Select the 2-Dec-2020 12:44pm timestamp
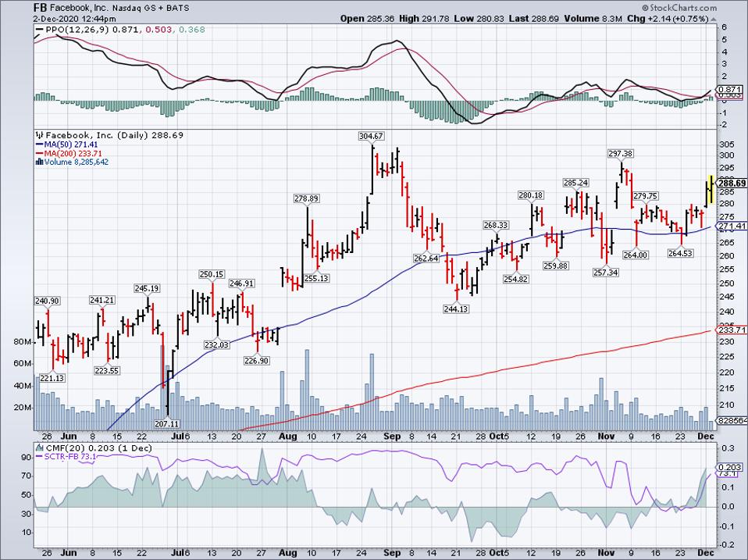The image size is (748, 560). tap(74, 19)
